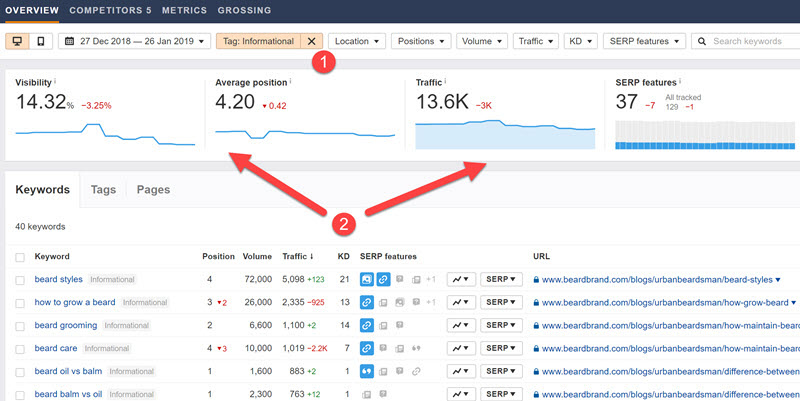Sort the table by Traffic column
Image resolution: width=800 pixels, height=401 pixels.
pos(296,257)
